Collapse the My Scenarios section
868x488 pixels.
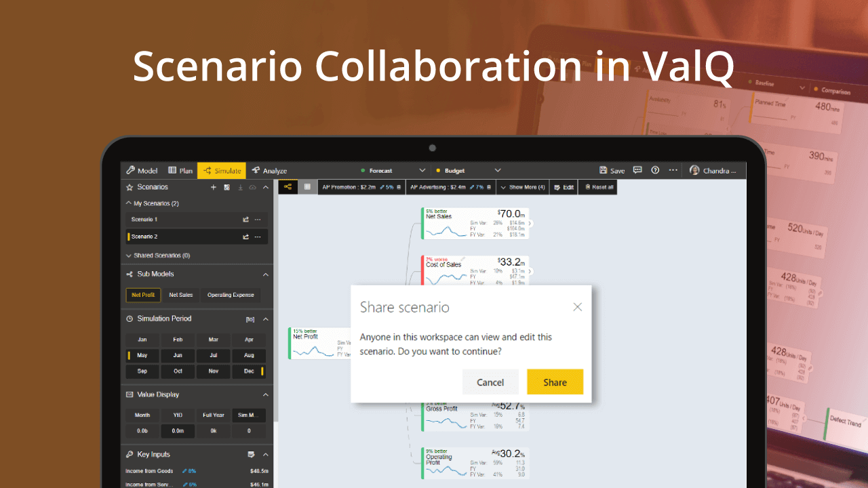tap(128, 203)
